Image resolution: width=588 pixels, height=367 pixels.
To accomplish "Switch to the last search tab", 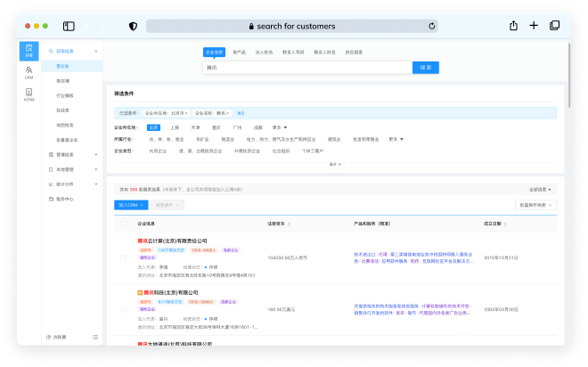I will tap(354, 52).
